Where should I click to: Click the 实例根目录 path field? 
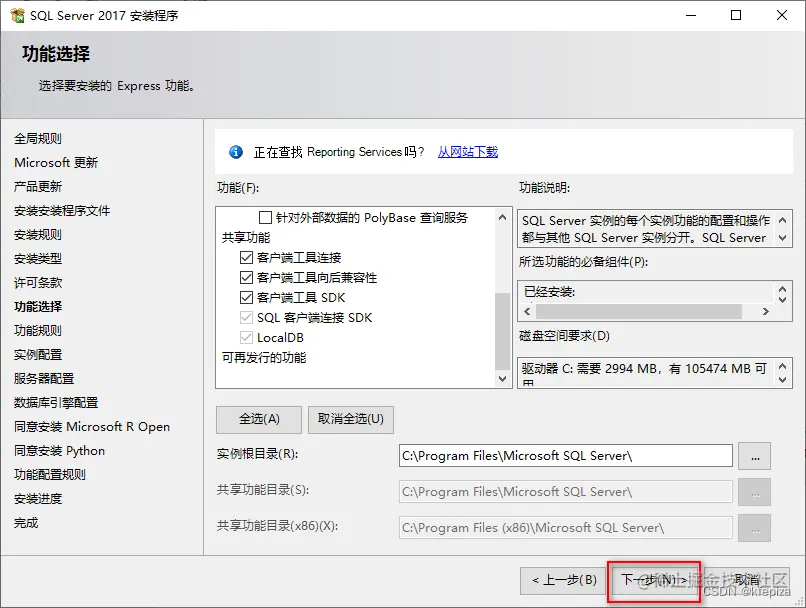coord(565,455)
